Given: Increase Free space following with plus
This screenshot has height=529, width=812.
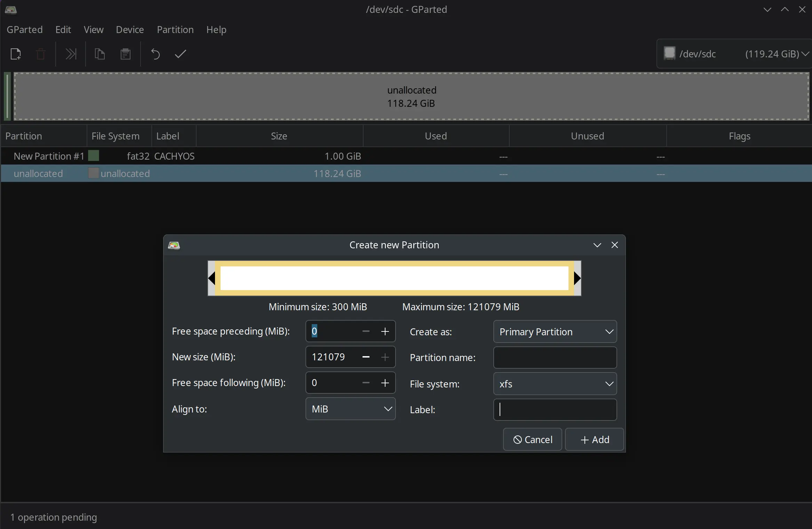Looking at the screenshot, I should tap(385, 383).
